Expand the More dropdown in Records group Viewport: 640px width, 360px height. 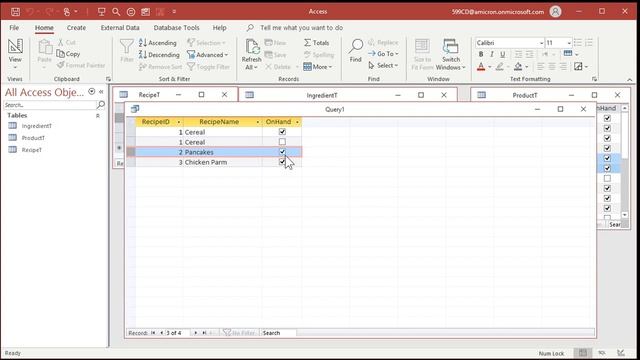pyautogui.click(x=318, y=67)
